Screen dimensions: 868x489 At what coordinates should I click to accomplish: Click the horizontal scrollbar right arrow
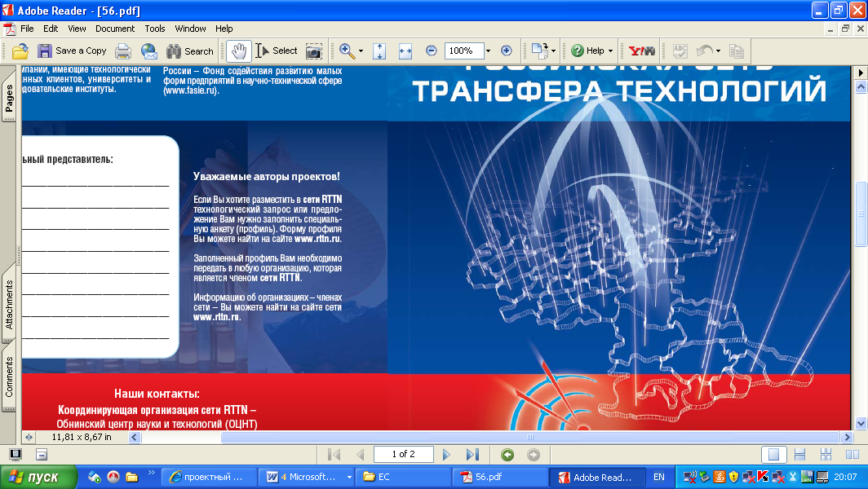coord(847,437)
